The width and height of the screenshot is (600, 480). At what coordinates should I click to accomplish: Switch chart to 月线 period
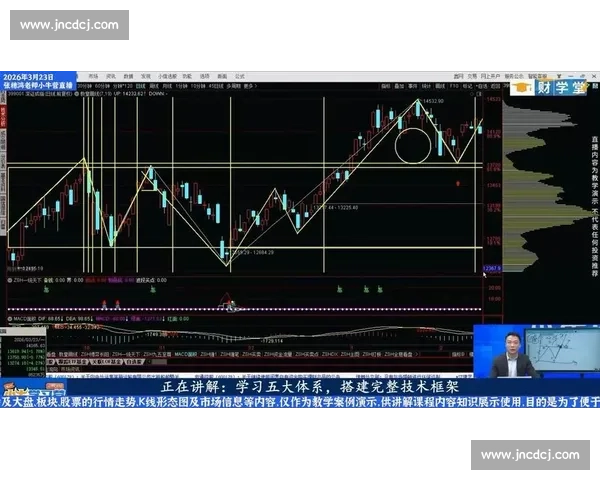point(167,86)
